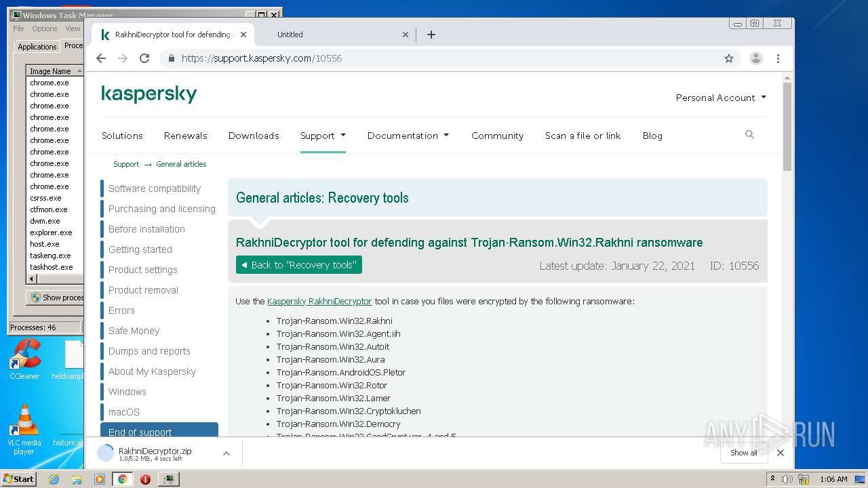Reload the Kaspersky support page
Viewport: 868px width, 488px height.
[144, 58]
